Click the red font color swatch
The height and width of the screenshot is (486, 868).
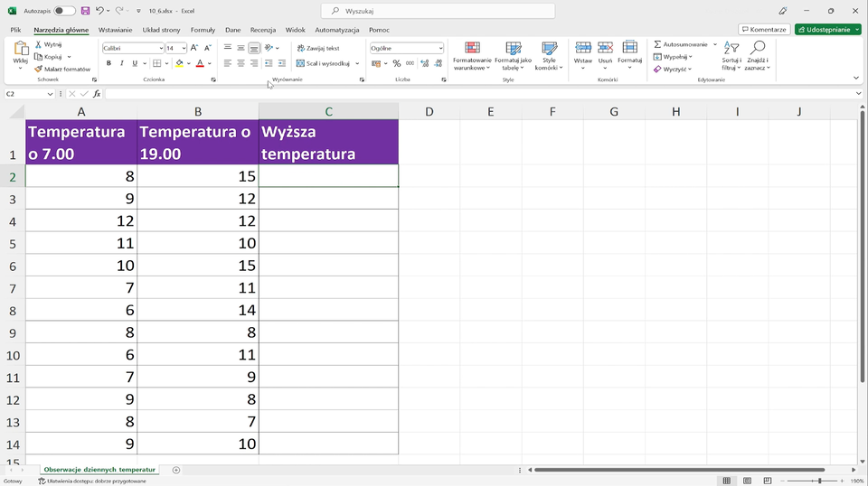click(200, 63)
